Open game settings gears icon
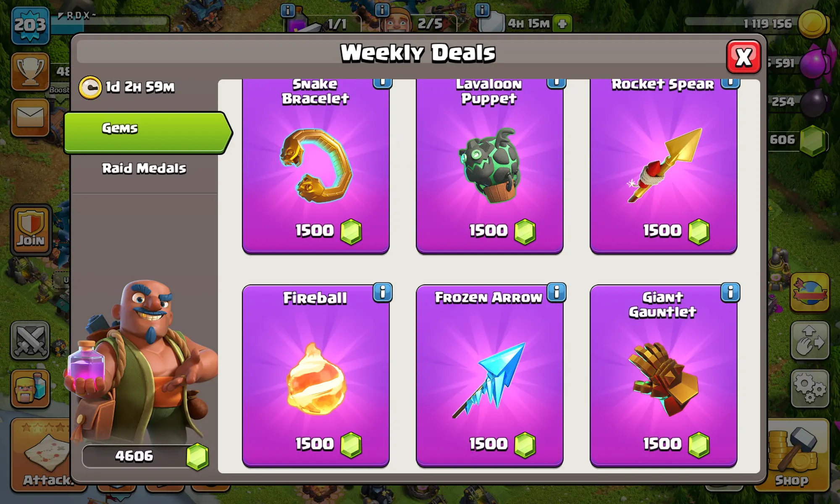This screenshot has width=840, height=504. pyautogui.click(x=810, y=388)
